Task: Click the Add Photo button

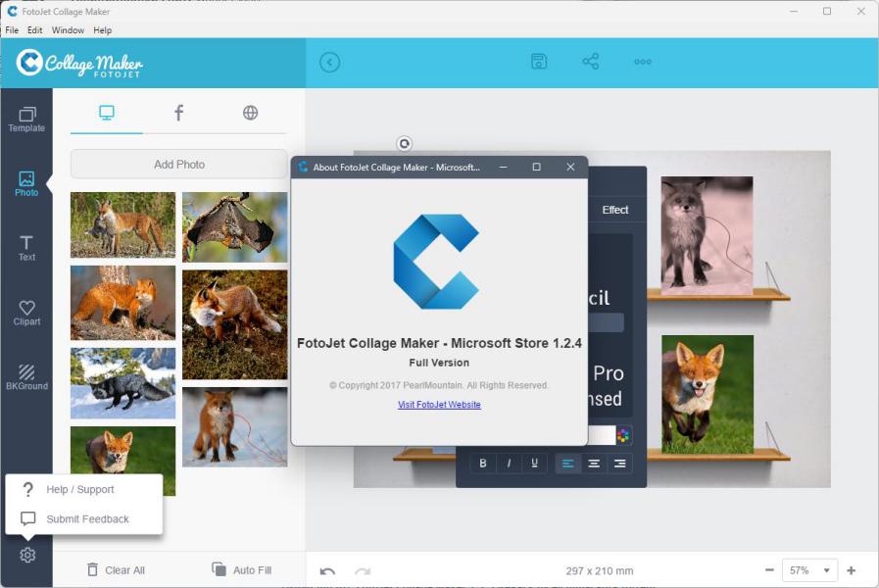Action: point(178,165)
